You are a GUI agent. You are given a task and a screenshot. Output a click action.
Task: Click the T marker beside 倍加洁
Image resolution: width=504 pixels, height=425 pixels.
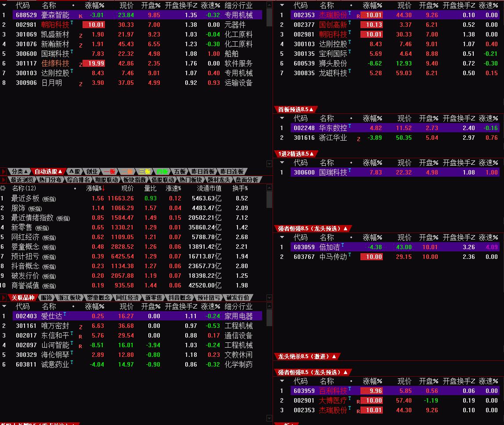point(342,245)
